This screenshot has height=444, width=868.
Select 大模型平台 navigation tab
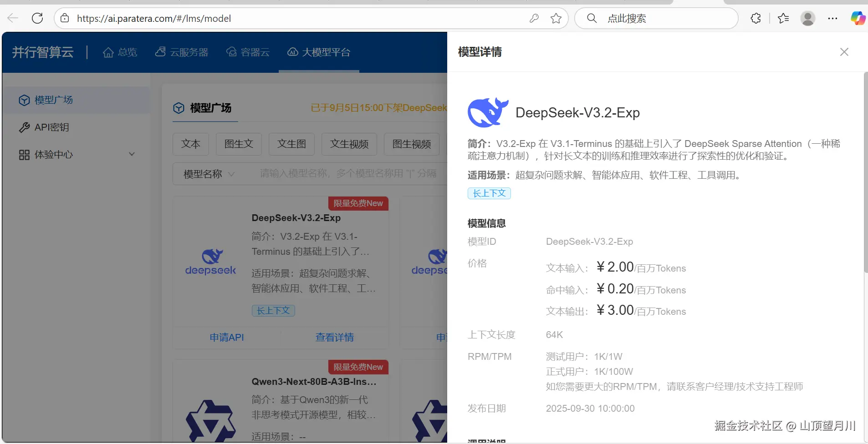pos(319,52)
